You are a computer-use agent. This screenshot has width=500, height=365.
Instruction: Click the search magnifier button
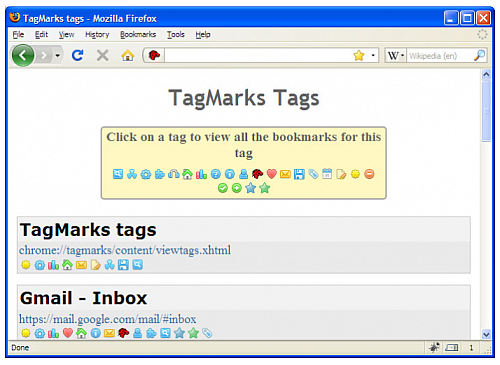(479, 55)
